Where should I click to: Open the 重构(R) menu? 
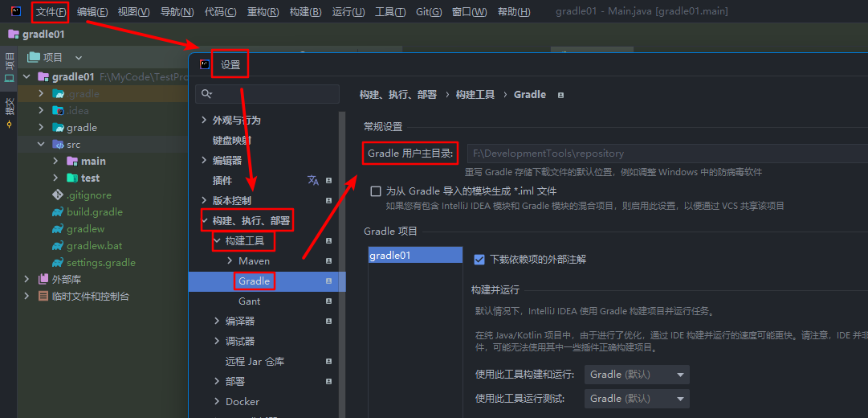(x=263, y=11)
